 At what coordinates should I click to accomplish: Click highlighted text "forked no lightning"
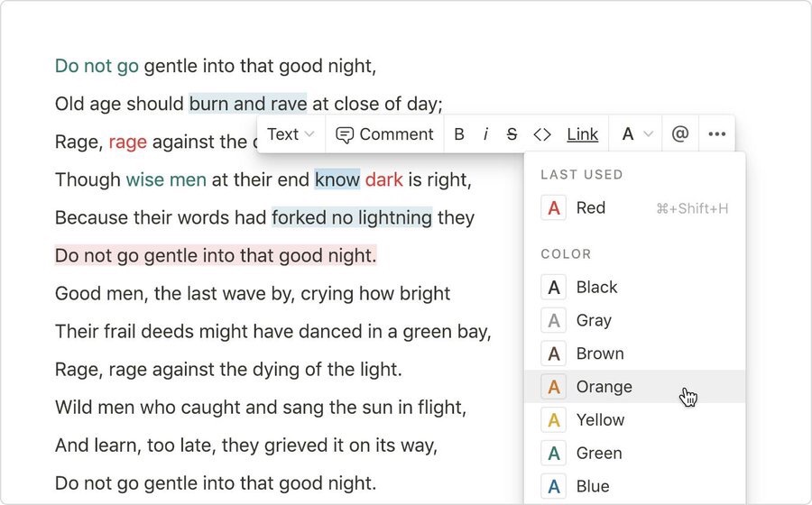coord(352,218)
